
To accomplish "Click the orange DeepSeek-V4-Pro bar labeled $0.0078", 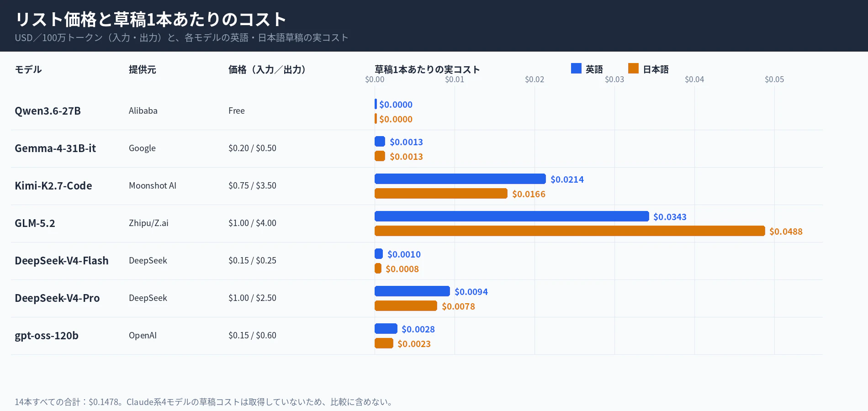I will point(406,306).
